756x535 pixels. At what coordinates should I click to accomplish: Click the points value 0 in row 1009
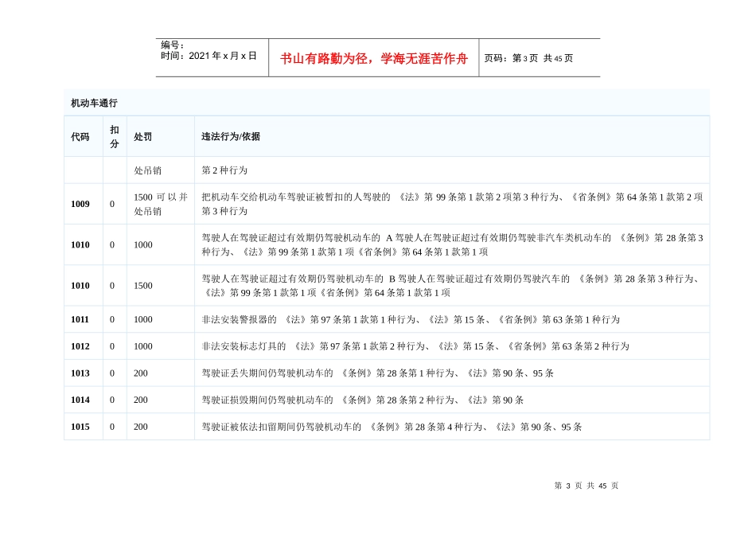(112, 204)
